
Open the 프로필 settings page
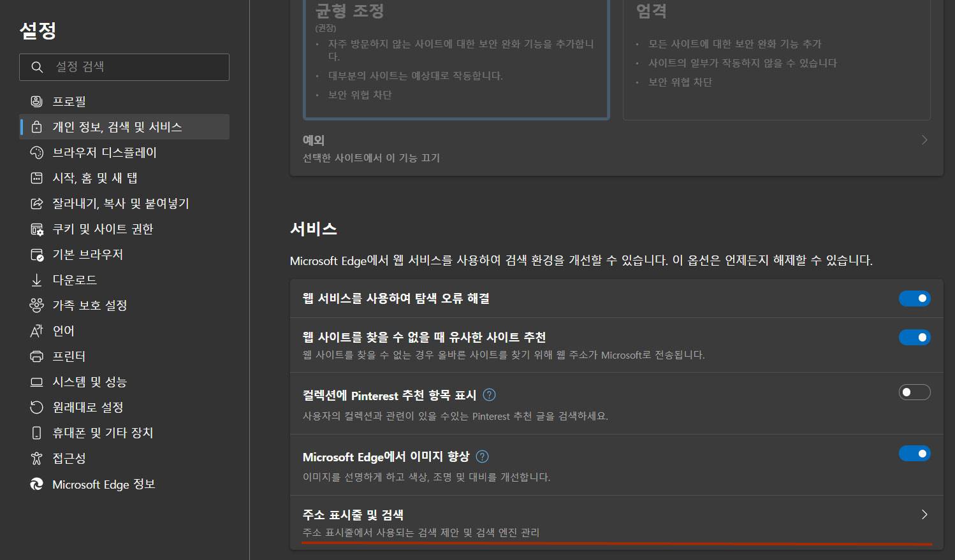(x=124, y=101)
